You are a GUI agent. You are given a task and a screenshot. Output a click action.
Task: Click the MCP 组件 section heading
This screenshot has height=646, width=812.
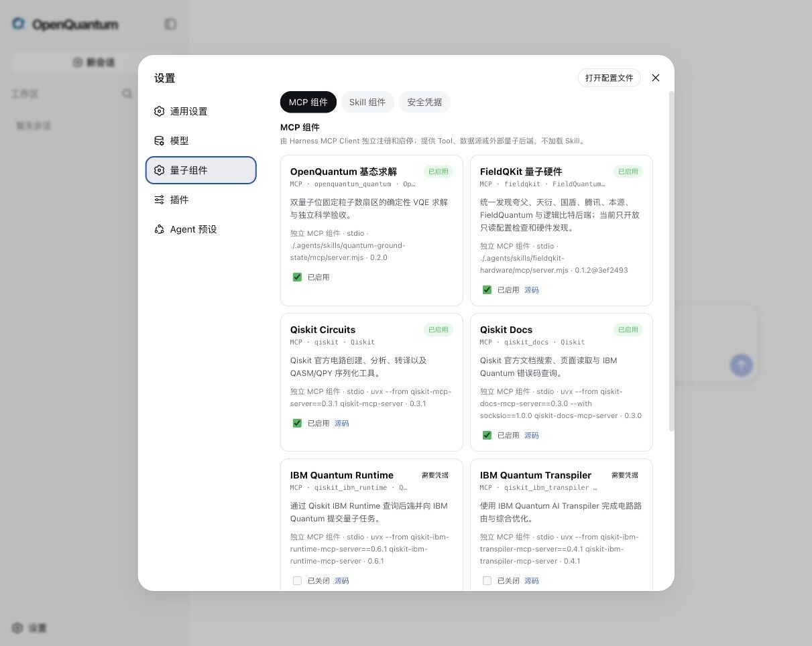point(300,127)
